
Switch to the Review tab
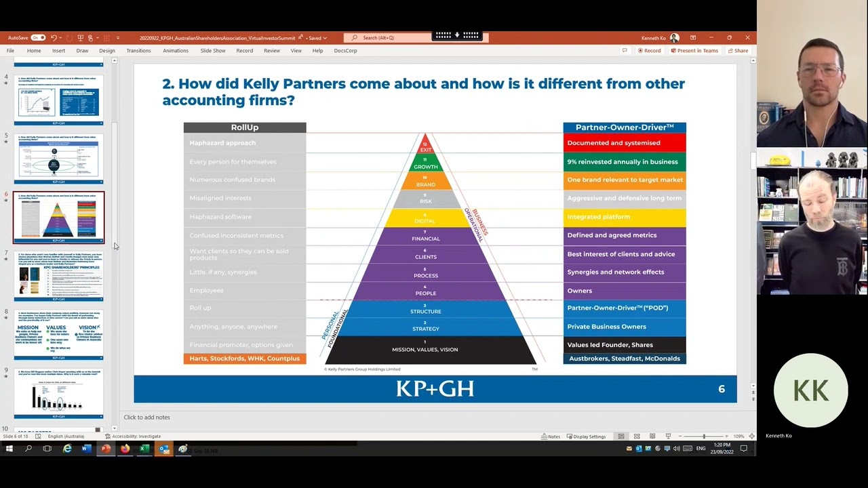pyautogui.click(x=272, y=51)
